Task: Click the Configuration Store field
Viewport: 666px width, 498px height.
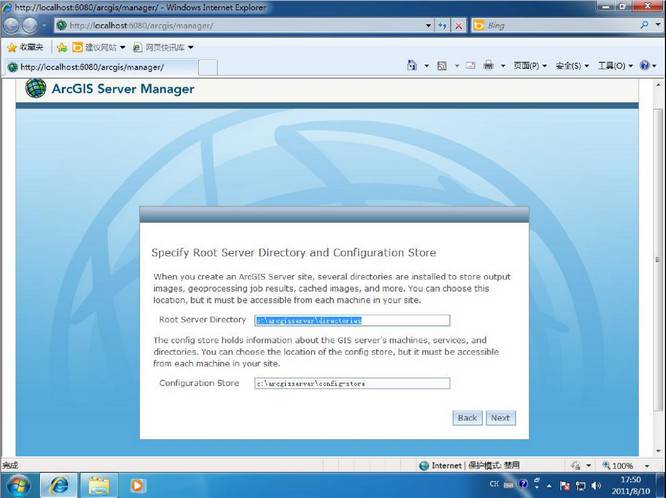Action: pos(352,383)
